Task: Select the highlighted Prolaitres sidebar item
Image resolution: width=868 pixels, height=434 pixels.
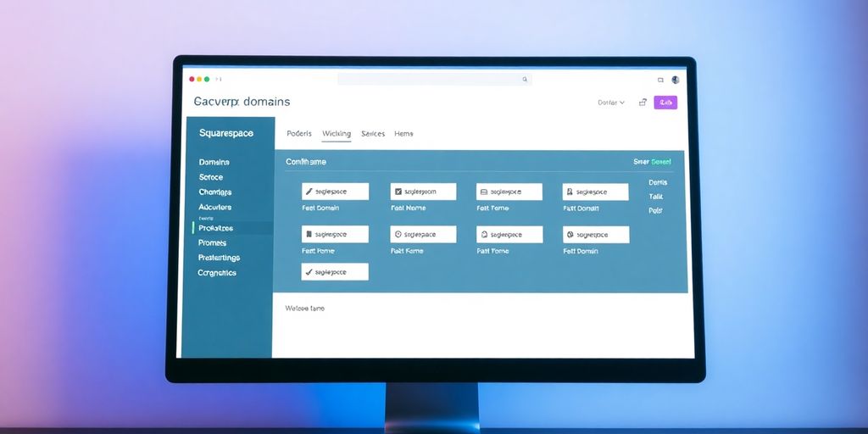Action: tap(216, 228)
